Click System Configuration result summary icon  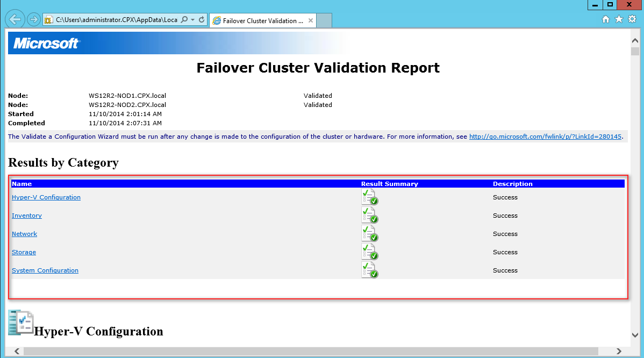(370, 270)
